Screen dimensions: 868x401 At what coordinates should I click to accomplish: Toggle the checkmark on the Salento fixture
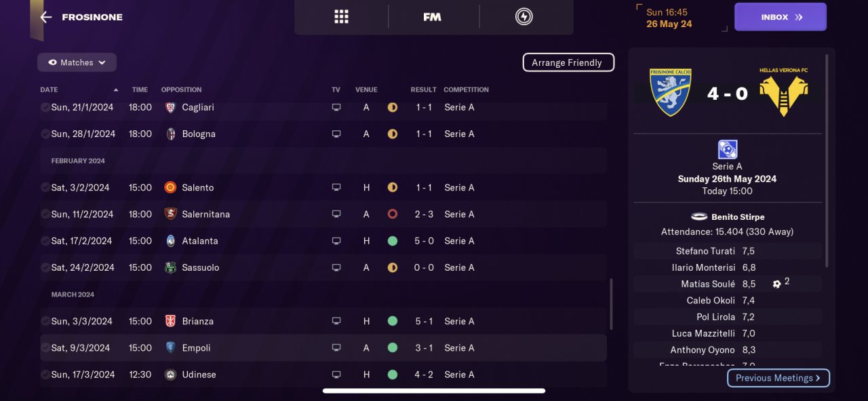[x=45, y=188]
